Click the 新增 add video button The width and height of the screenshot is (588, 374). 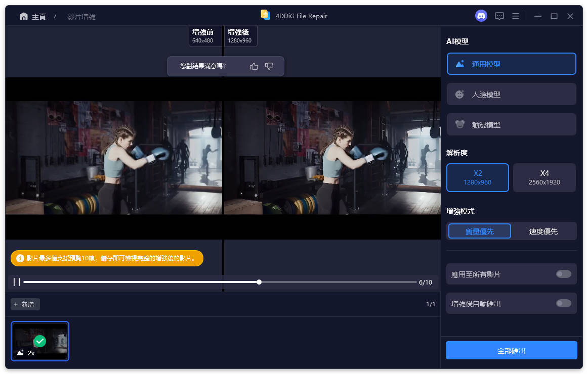pyautogui.click(x=25, y=304)
